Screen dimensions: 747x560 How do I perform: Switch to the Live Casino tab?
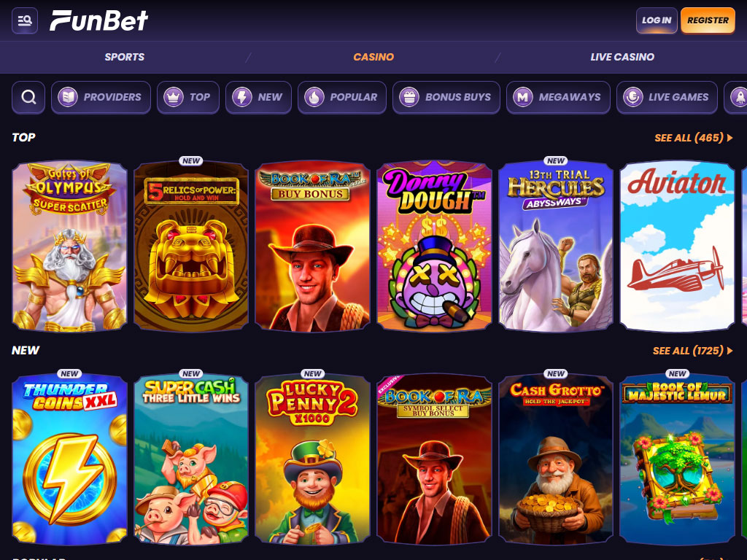(622, 57)
